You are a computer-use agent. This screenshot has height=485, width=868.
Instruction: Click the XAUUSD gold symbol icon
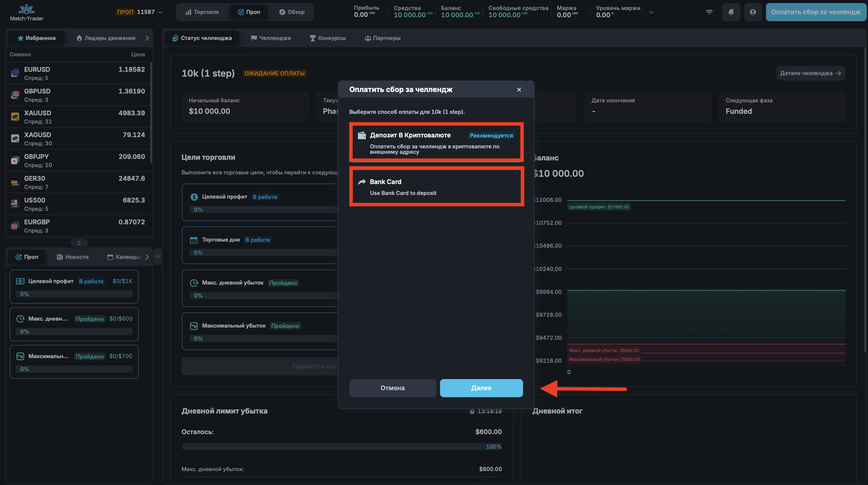(15, 117)
